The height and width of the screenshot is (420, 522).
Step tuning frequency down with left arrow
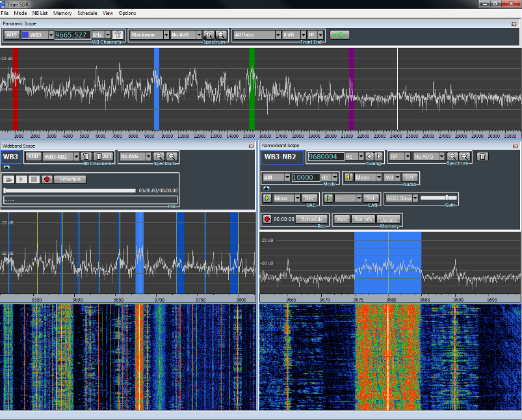(x=369, y=157)
